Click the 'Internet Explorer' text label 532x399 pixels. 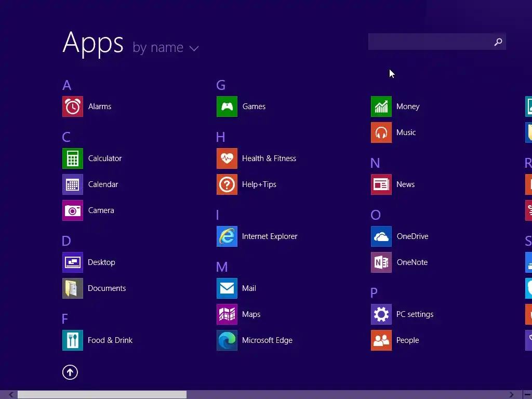tap(270, 236)
